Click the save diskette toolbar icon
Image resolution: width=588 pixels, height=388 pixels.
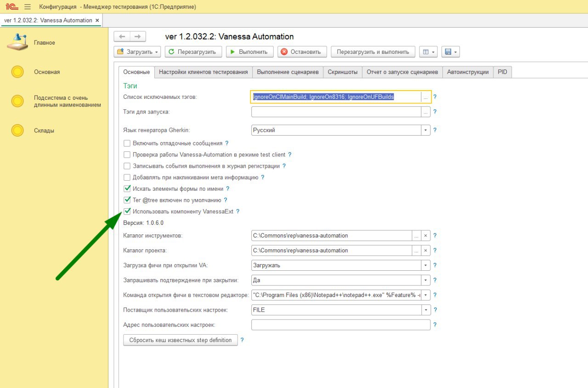(x=451, y=52)
